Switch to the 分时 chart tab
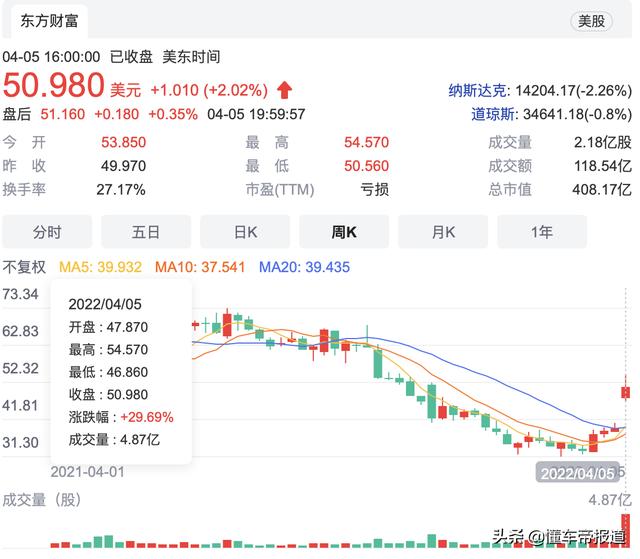The height and width of the screenshot is (559, 640). point(47,232)
